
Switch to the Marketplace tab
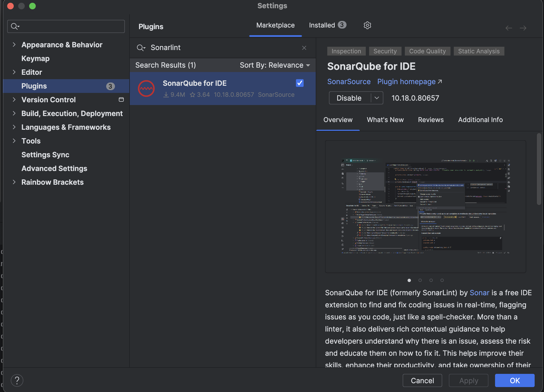coord(275,25)
